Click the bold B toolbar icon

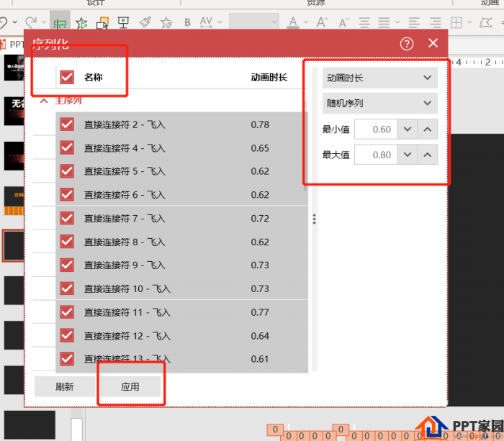187,22
